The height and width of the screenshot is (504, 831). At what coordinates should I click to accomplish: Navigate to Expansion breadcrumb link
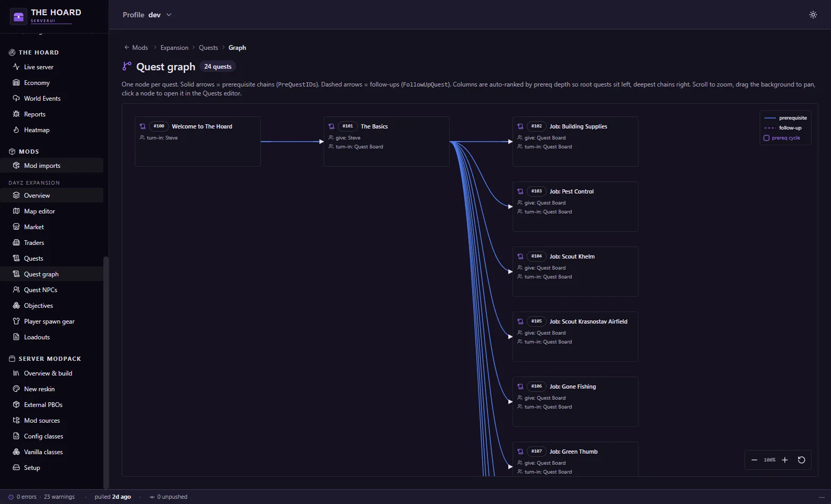point(174,48)
